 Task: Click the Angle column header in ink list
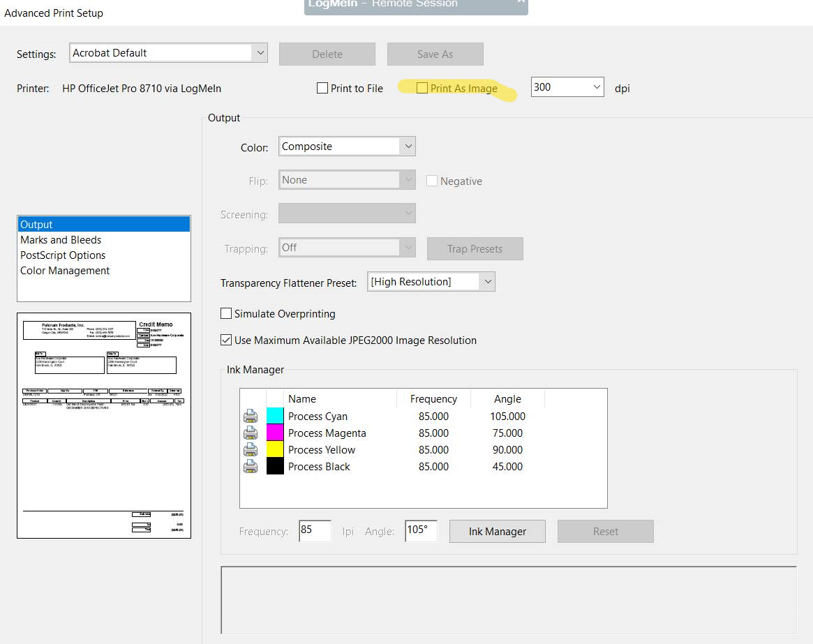point(507,398)
